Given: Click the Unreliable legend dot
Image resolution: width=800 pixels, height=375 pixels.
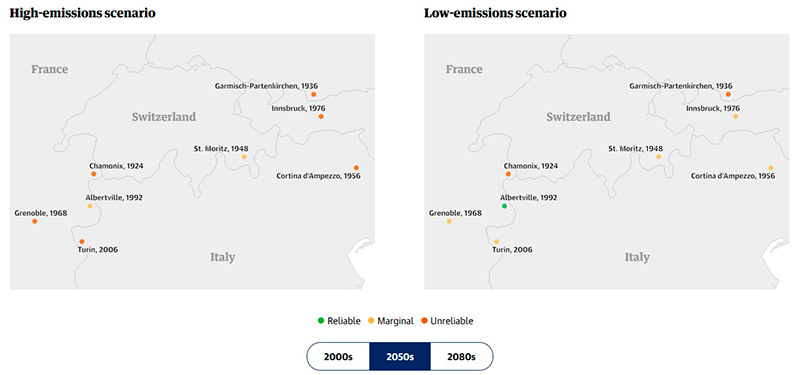Looking at the screenshot, I should [x=424, y=321].
